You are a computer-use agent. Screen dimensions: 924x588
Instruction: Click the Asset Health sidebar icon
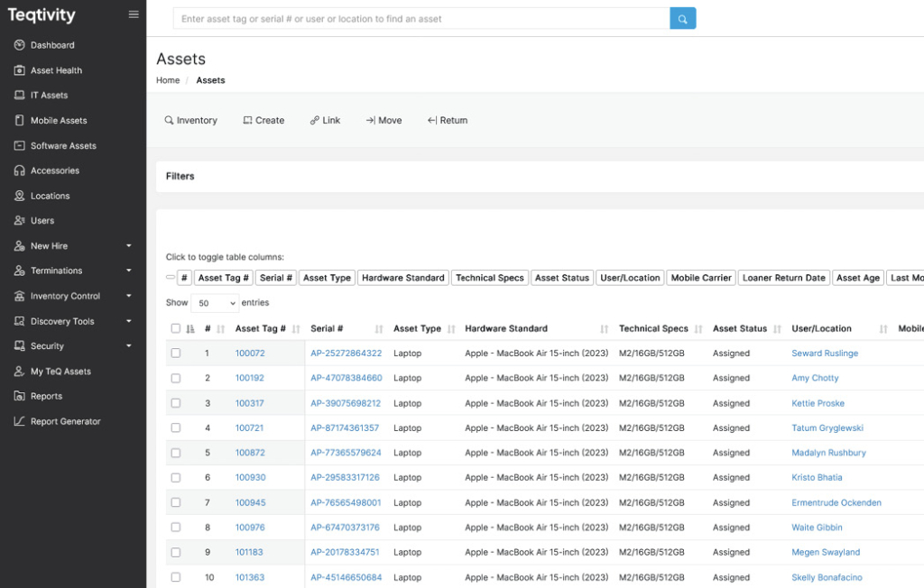[20, 70]
